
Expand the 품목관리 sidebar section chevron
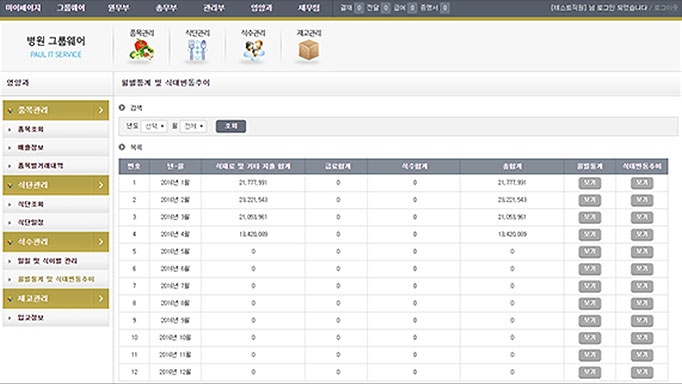pos(101,110)
